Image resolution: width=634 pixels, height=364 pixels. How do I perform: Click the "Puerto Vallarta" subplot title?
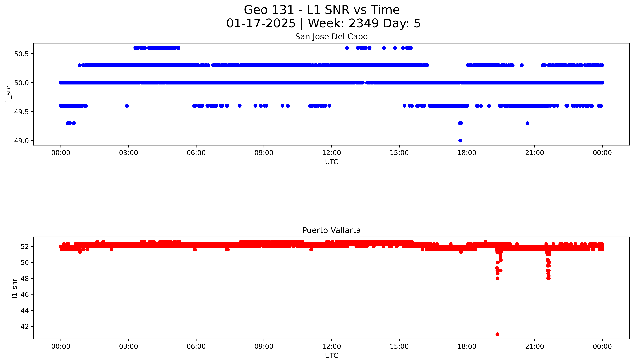point(331,230)
